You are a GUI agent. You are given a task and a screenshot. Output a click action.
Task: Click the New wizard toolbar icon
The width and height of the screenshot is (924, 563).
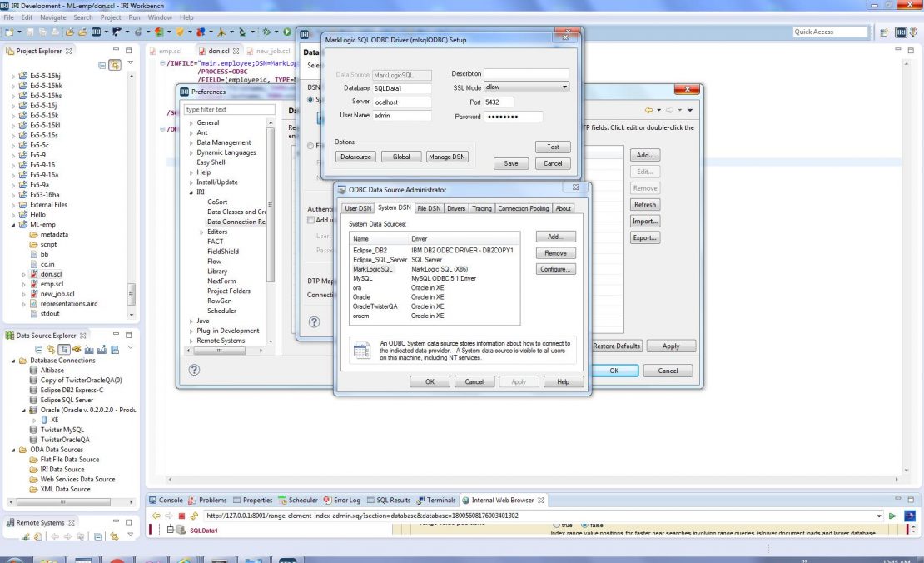pos(9,32)
